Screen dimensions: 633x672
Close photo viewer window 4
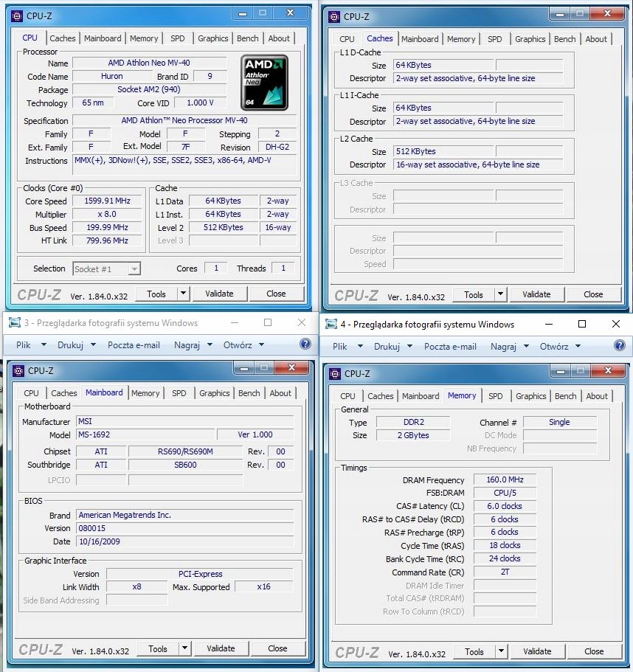pos(616,324)
